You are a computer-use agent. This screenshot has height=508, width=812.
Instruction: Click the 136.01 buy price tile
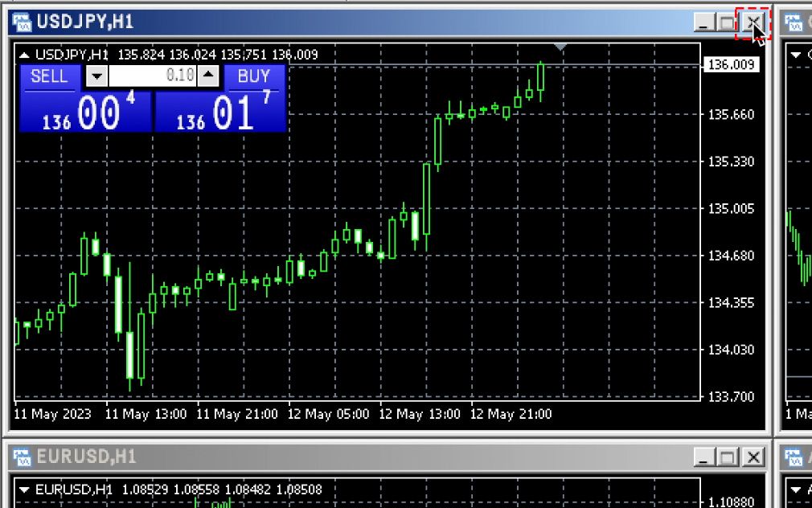coord(220,112)
